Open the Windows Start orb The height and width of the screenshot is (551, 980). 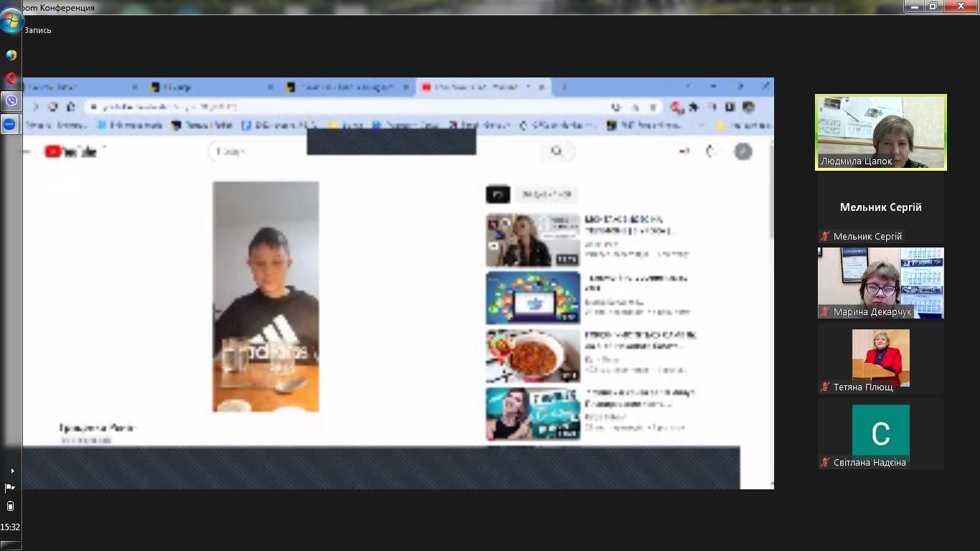pyautogui.click(x=11, y=21)
